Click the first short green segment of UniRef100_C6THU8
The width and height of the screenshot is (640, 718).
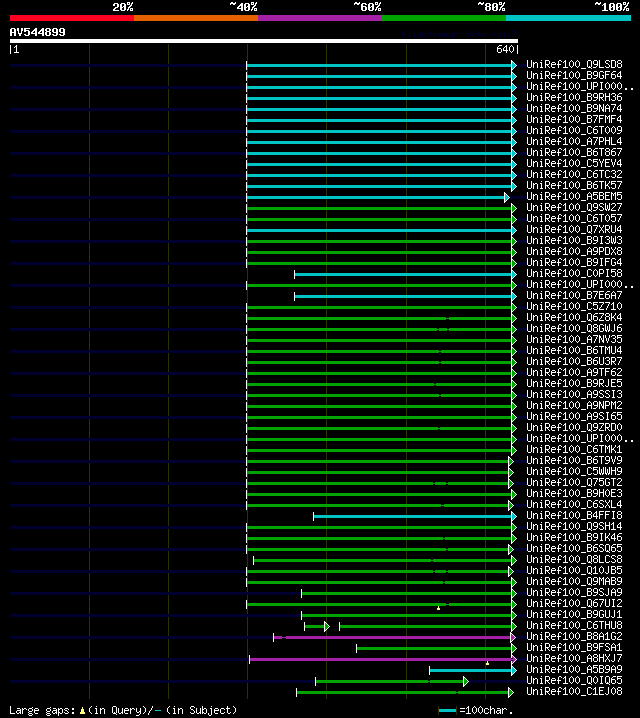pyautogui.click(x=315, y=626)
